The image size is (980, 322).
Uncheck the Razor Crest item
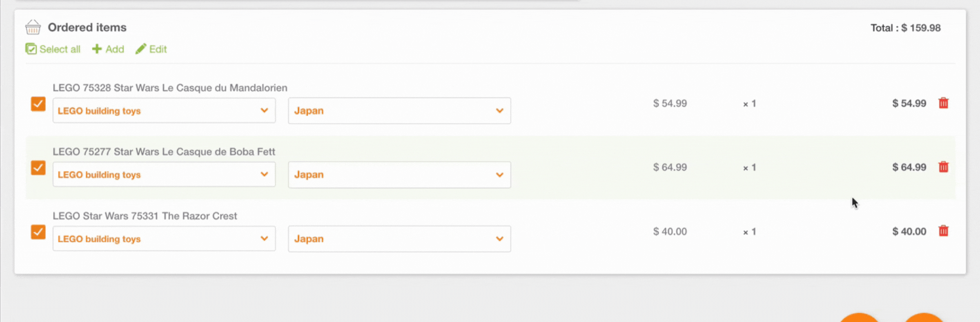[x=38, y=232]
